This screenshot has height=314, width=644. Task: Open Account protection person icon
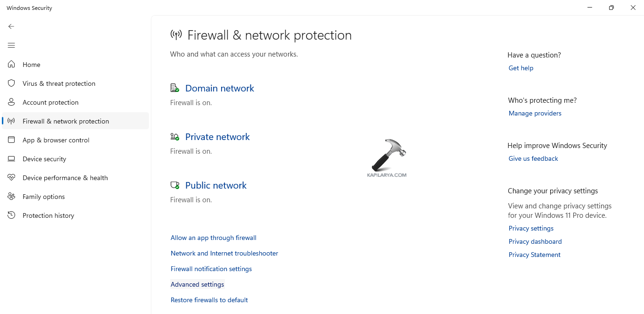(12, 102)
